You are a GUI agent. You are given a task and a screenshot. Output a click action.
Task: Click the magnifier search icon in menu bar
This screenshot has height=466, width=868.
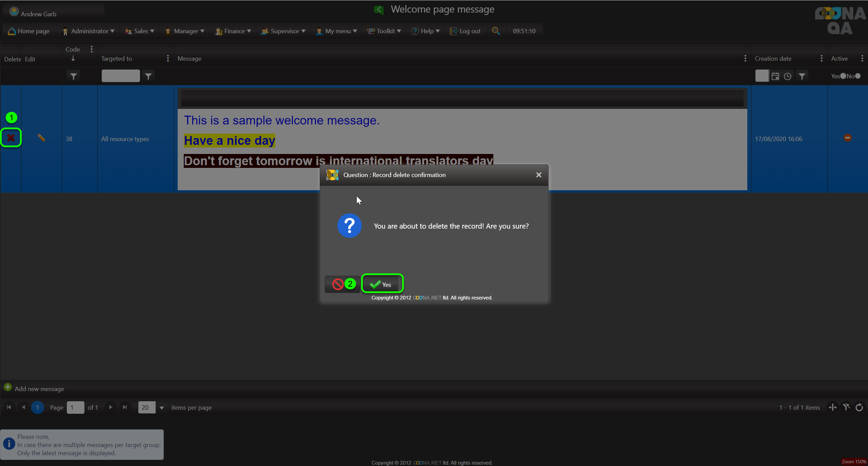coord(496,31)
